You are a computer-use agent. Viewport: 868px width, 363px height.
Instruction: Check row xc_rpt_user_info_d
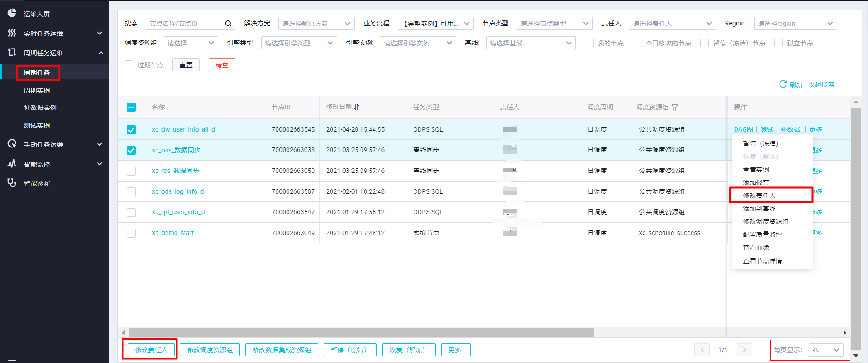131,212
